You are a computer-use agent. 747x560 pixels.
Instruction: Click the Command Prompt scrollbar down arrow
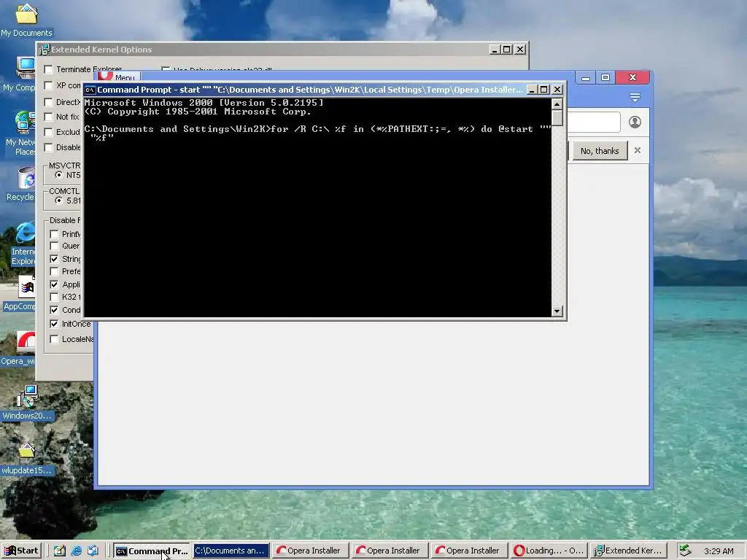click(557, 311)
